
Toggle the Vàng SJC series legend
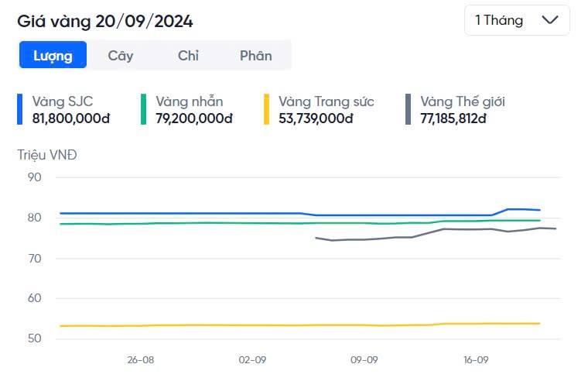63,101
